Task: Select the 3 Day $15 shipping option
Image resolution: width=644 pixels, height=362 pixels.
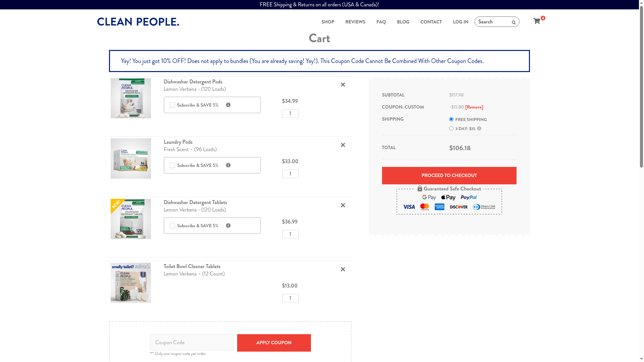Action: [451, 128]
